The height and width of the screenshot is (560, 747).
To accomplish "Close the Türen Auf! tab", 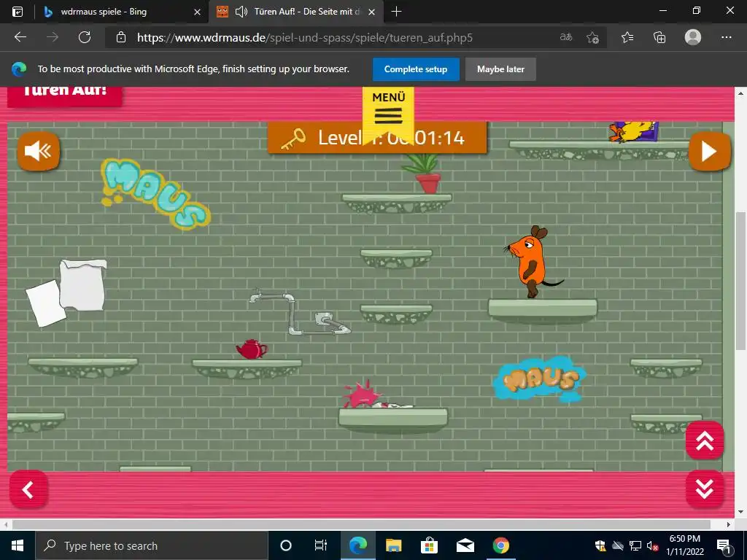I will pyautogui.click(x=371, y=12).
